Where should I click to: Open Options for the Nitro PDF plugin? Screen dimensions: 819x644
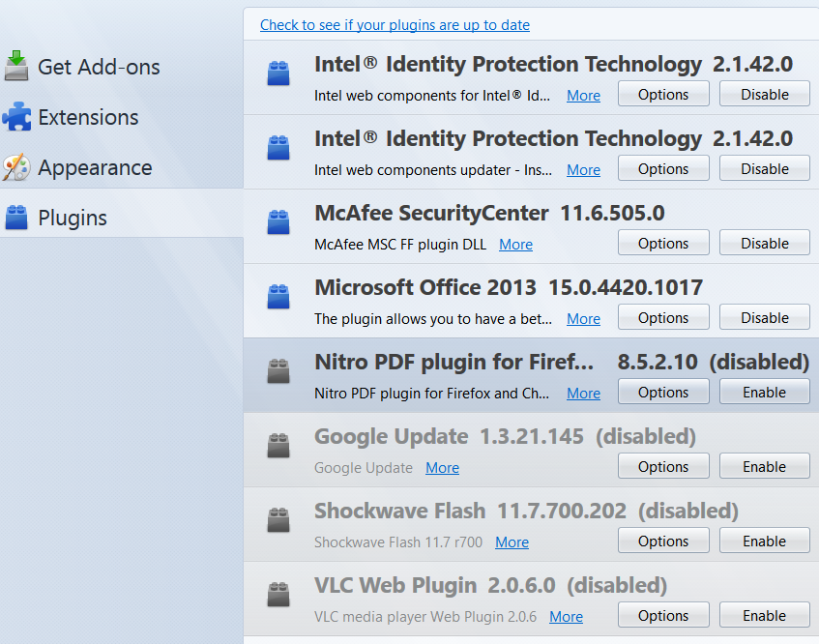[663, 393]
